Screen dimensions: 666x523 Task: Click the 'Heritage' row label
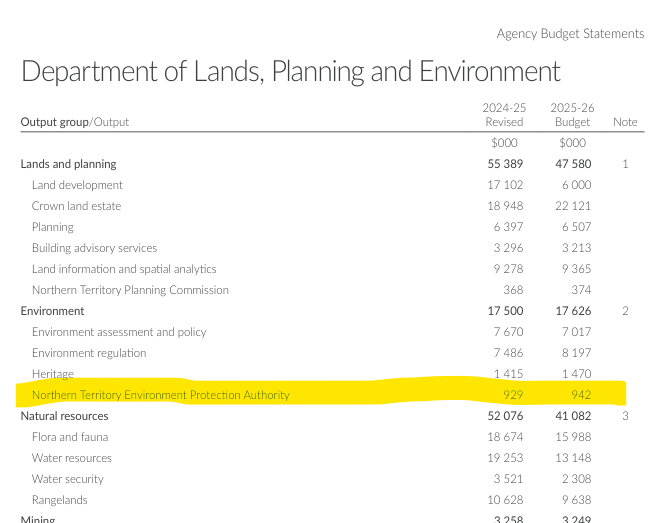pos(54,374)
